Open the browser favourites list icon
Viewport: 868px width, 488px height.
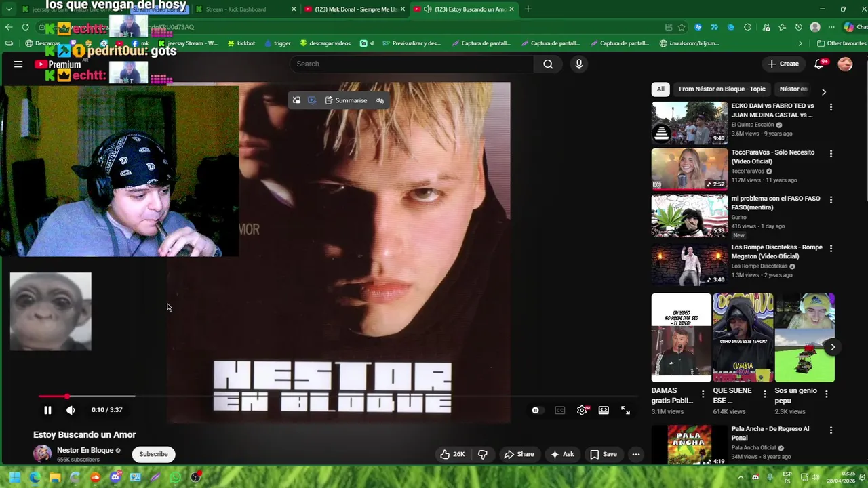(x=782, y=27)
